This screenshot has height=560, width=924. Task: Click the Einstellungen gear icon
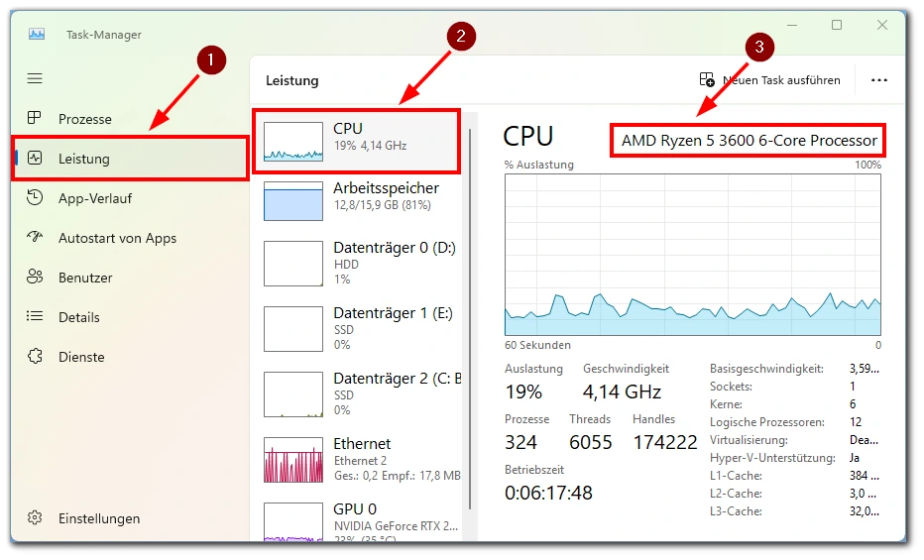point(35,517)
